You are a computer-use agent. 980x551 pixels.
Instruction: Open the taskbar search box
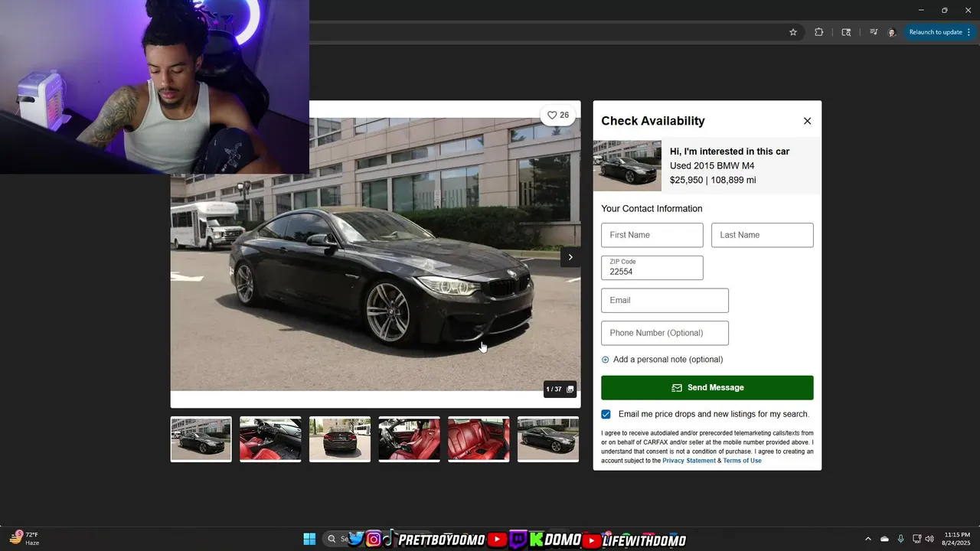tap(337, 539)
